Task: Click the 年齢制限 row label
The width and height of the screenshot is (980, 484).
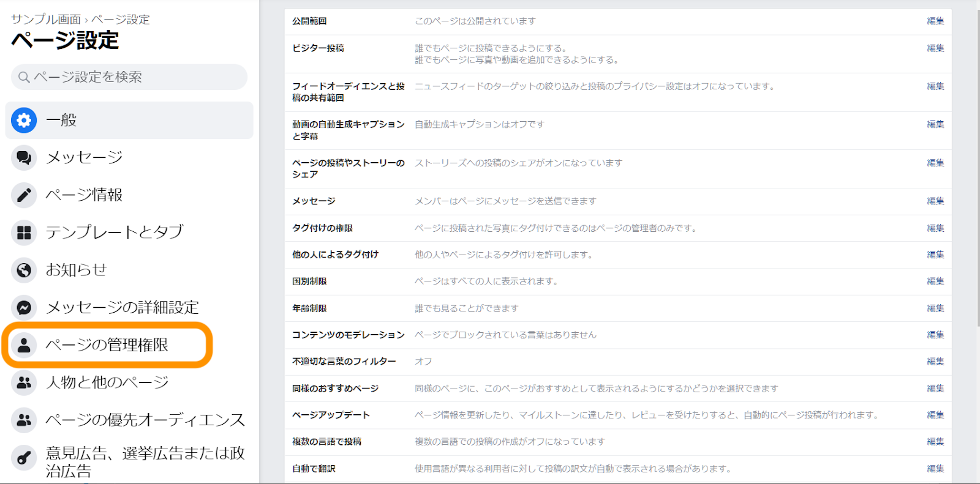Action: pyautogui.click(x=309, y=308)
